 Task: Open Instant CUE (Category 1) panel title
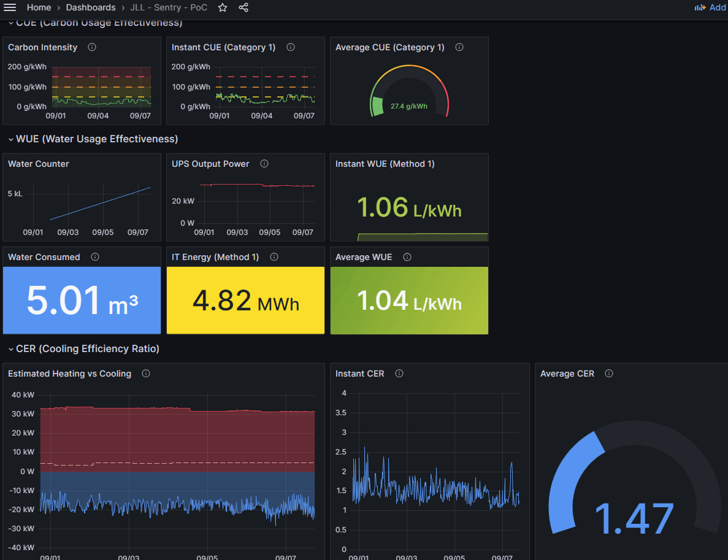coord(223,47)
